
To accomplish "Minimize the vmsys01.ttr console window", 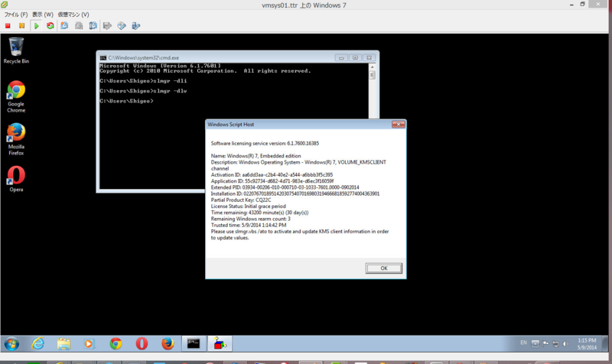I will point(571,5).
